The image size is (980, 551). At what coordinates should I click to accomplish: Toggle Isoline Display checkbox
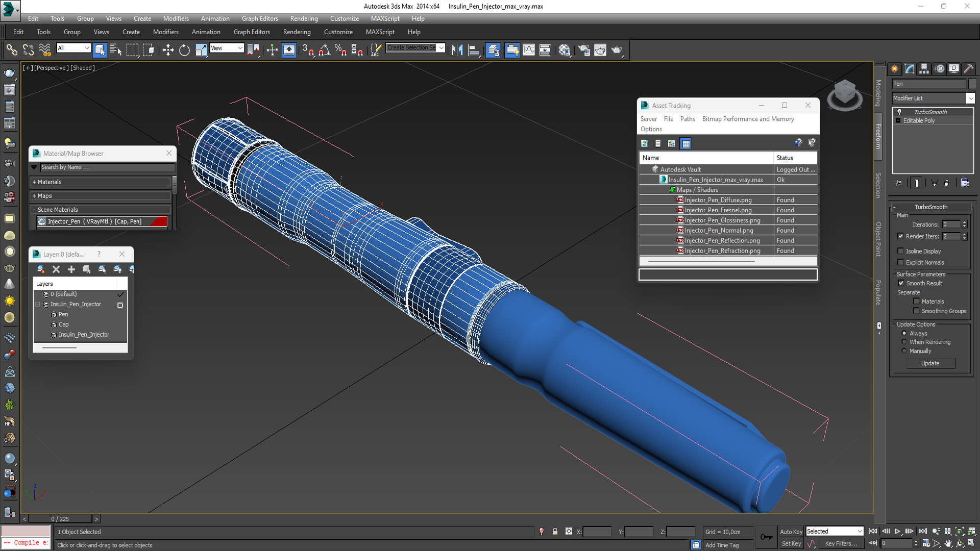[x=901, y=251]
